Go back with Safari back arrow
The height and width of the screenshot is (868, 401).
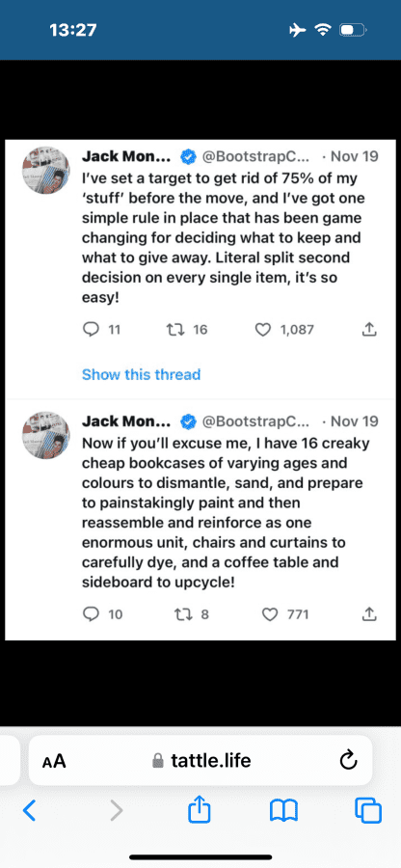(29, 811)
